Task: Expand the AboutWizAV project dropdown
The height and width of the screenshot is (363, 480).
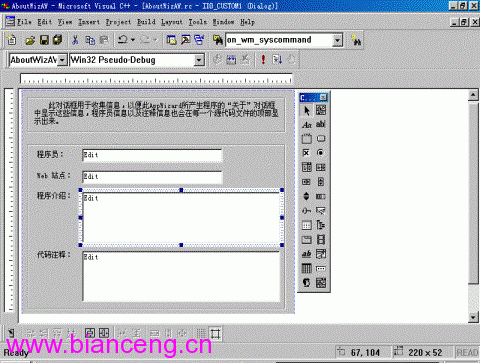Action: (62, 60)
